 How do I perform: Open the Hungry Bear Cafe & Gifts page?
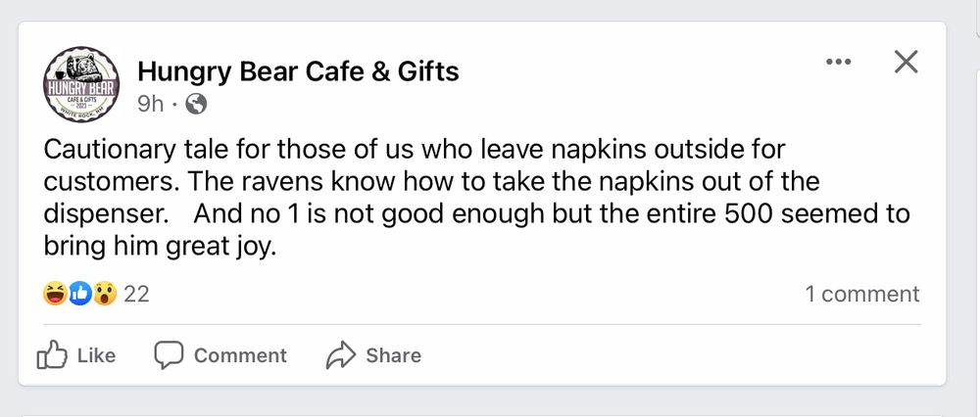click(298, 71)
